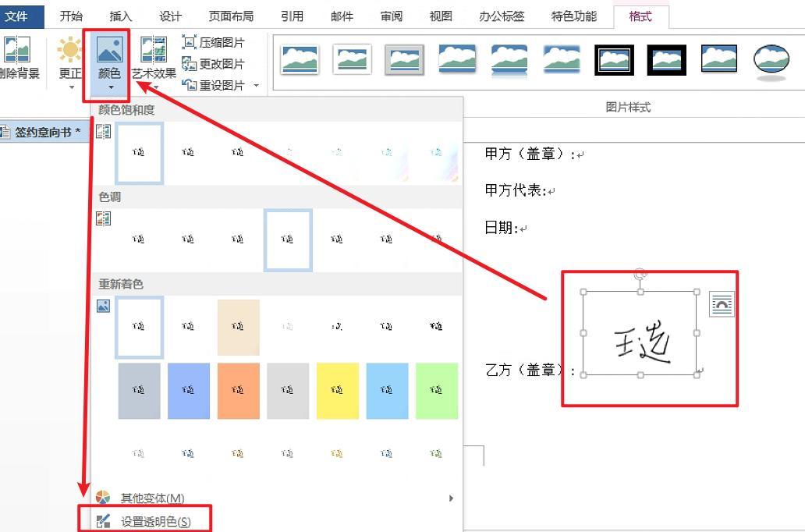Apply the fourth drop-shadow picture style

tap(457, 59)
